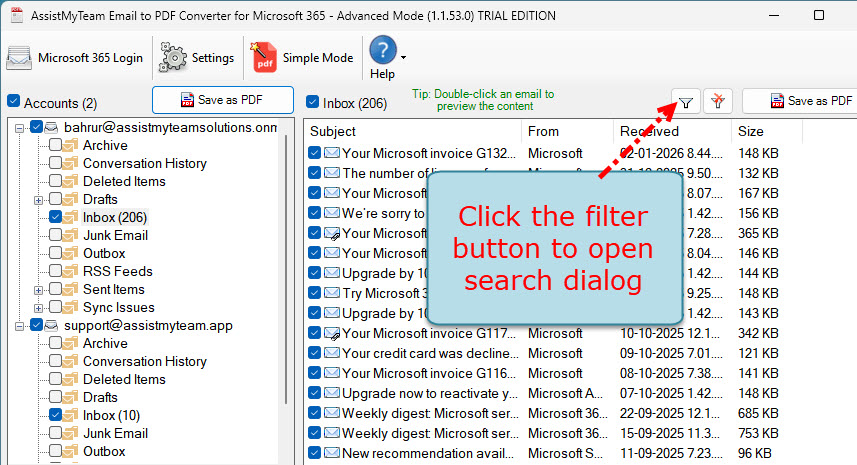
Task: Click the clear filter icon
Action: 717,101
